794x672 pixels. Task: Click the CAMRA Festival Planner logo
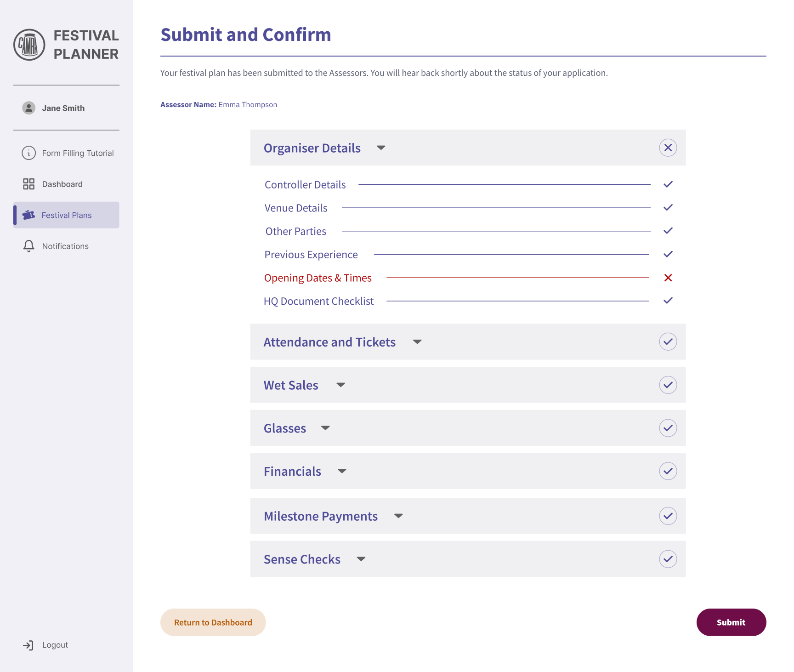pos(29,45)
